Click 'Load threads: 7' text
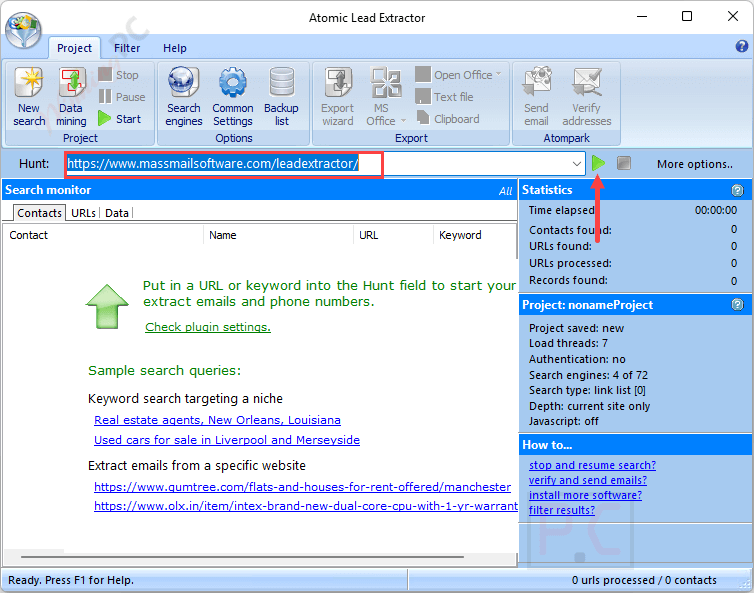Viewport: 754px width, 593px height. pos(568,343)
